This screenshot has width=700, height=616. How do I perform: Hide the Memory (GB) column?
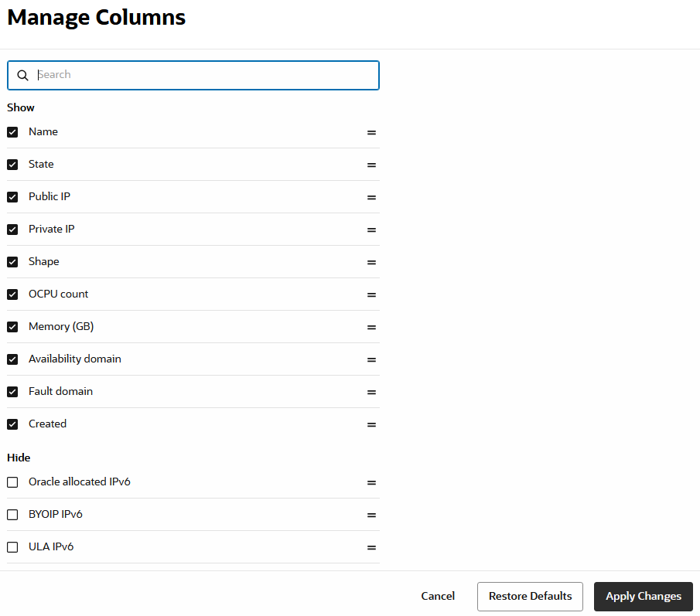pyautogui.click(x=12, y=326)
